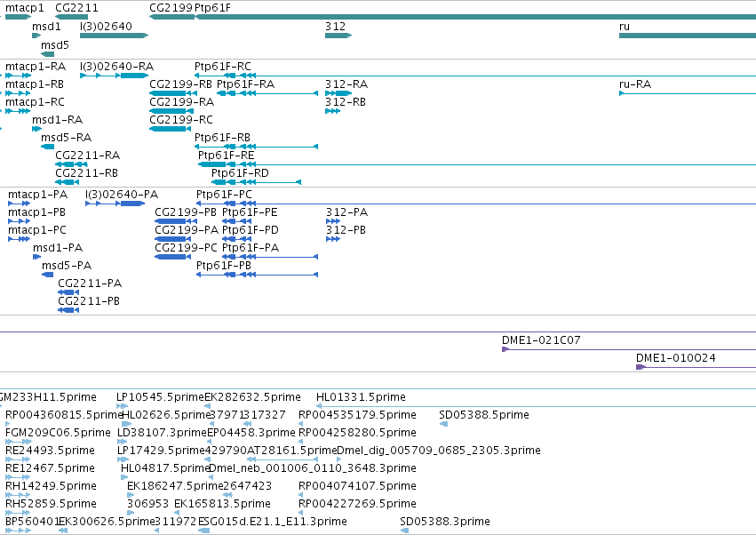
Task: Select the msd1 gene label
Action: (46, 26)
